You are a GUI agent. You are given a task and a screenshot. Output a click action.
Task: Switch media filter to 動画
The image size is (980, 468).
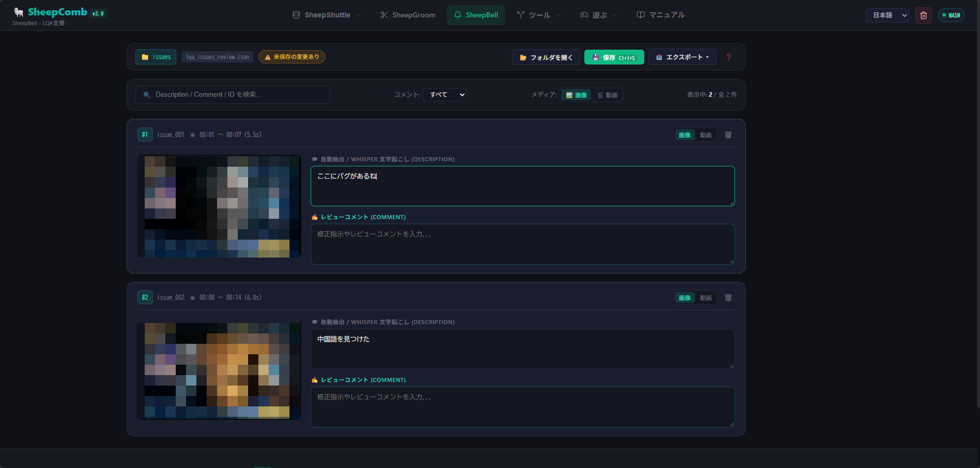tap(607, 95)
